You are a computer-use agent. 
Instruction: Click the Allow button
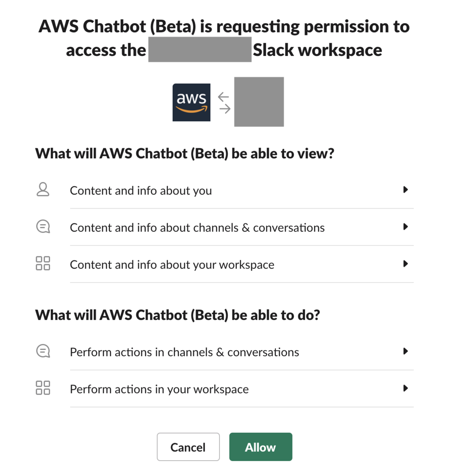tap(260, 447)
